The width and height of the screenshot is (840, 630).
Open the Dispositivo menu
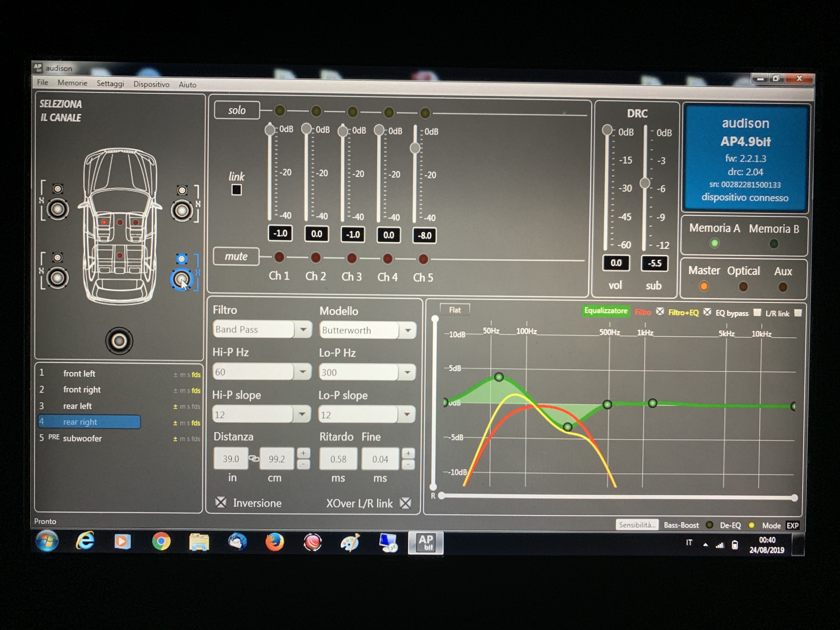pos(151,84)
